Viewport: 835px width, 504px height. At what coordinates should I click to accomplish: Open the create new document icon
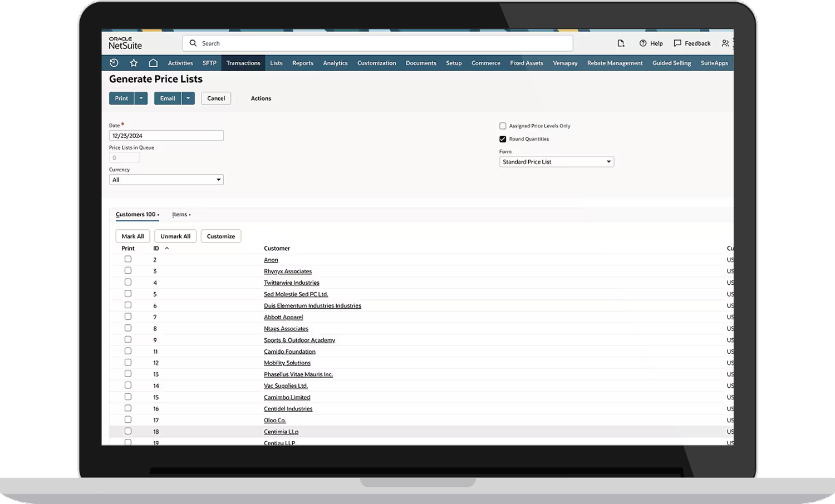[x=621, y=43]
